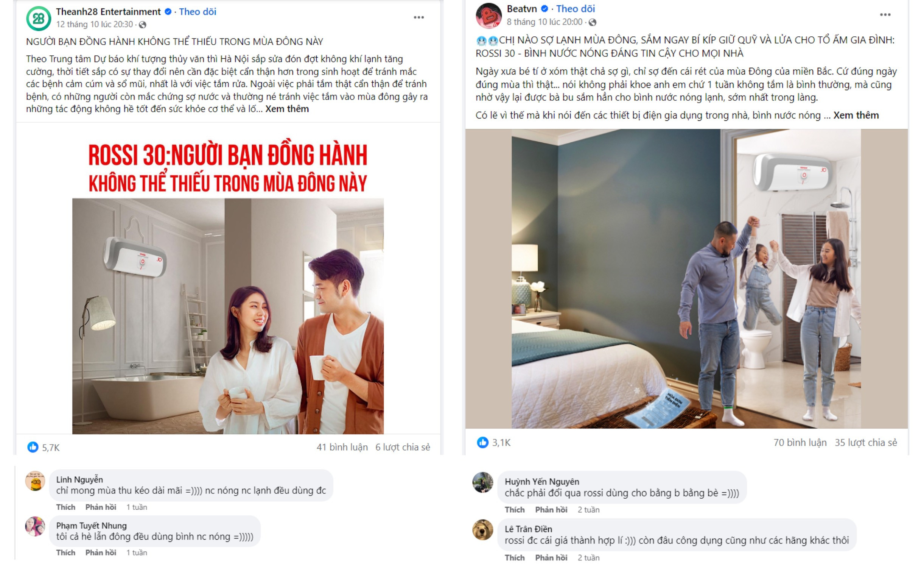View the 35 lượt chia sẻ shares

coord(866,443)
